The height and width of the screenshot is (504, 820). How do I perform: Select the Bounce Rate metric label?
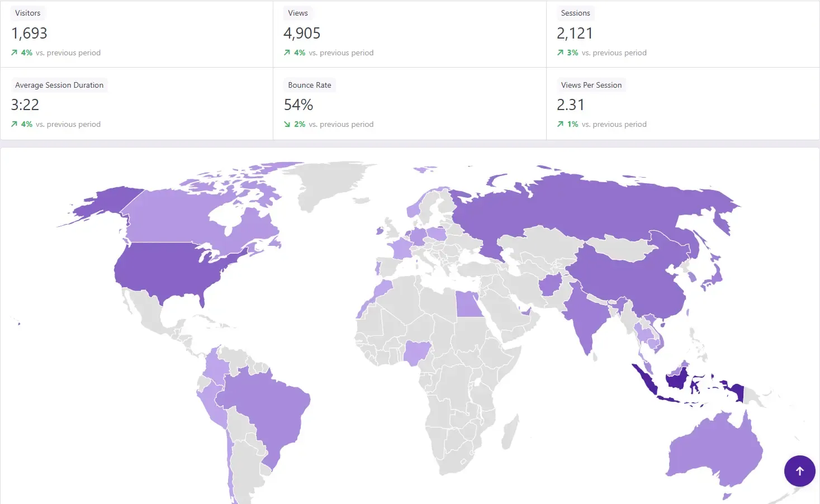pos(310,85)
